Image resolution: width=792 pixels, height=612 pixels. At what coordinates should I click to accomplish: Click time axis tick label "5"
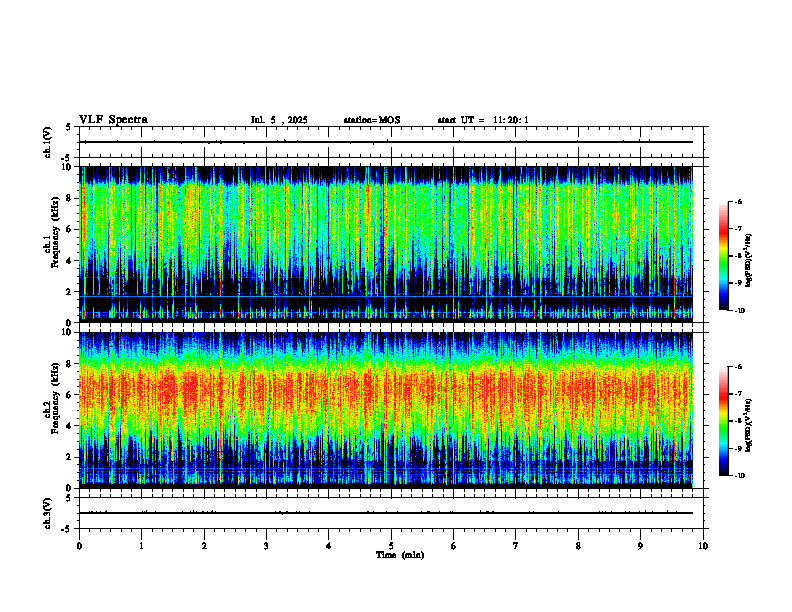click(x=391, y=546)
